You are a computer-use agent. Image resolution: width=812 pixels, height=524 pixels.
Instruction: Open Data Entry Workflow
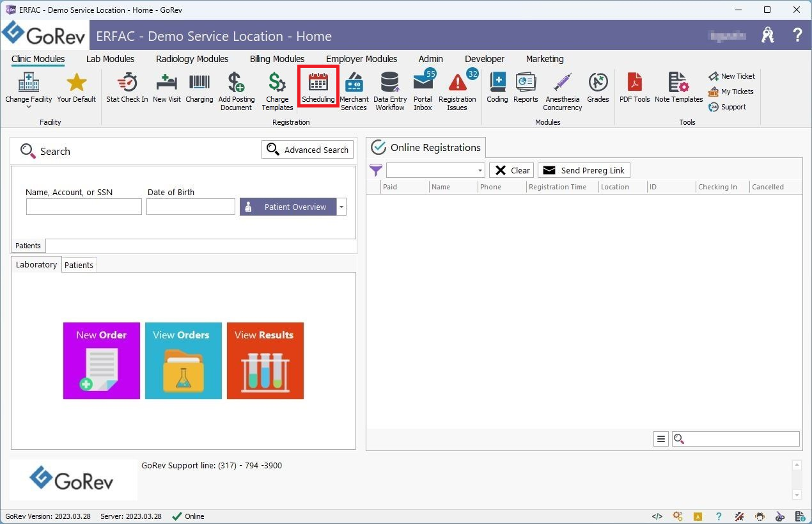point(390,91)
